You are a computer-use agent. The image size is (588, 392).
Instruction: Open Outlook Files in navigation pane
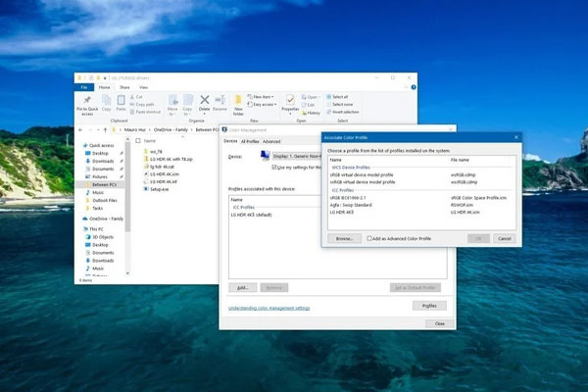pyautogui.click(x=105, y=200)
